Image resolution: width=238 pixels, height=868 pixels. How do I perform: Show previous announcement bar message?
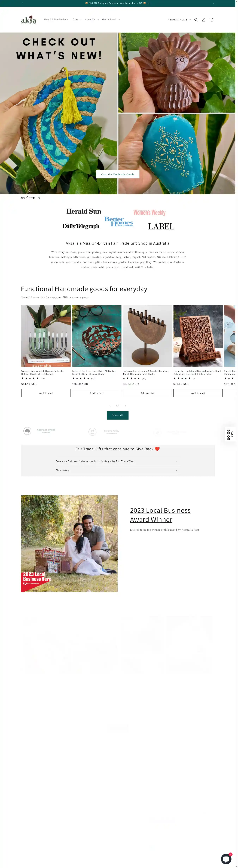[x=22, y=3]
